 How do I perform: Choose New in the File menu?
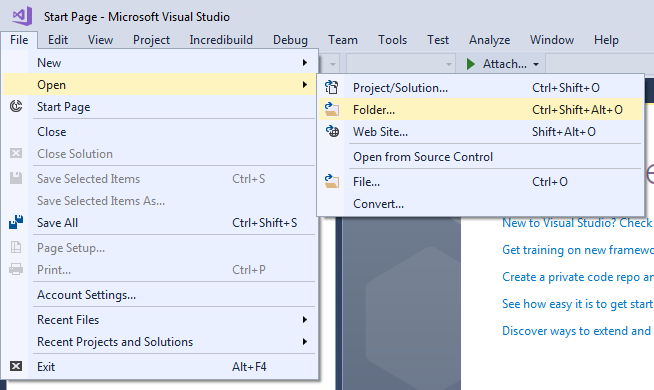tap(159, 63)
